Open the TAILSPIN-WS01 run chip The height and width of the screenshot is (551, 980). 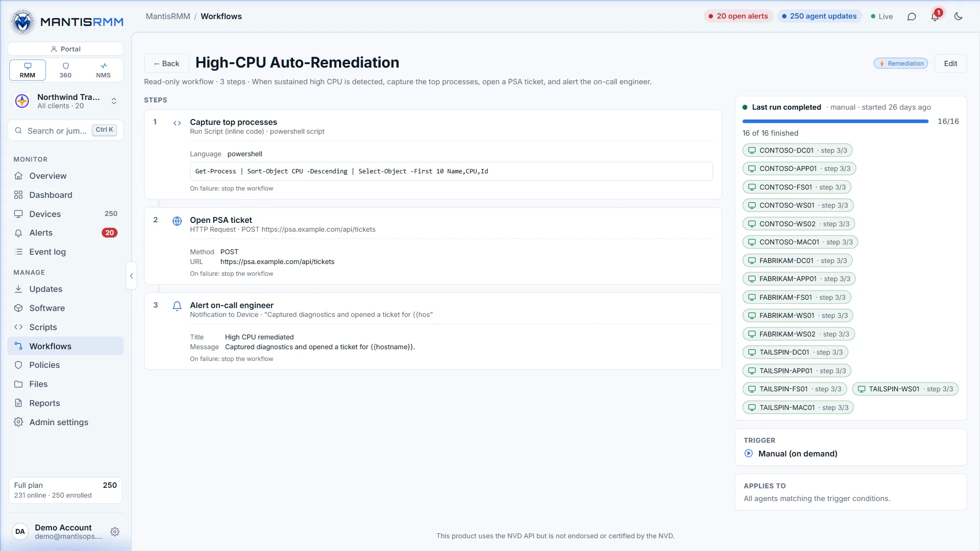(x=906, y=389)
